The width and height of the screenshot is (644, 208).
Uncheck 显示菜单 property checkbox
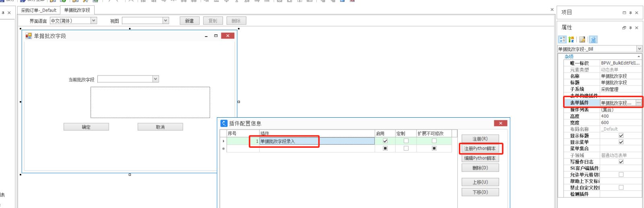coord(621,142)
